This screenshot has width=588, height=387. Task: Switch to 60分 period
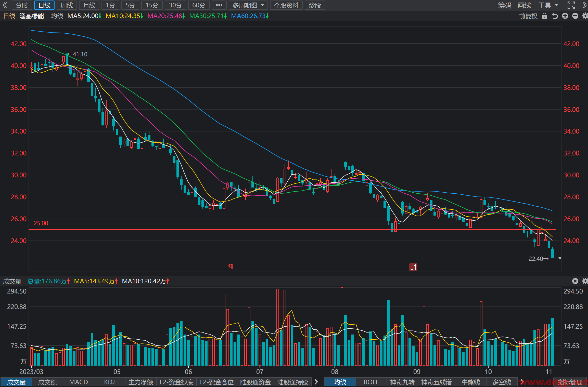tap(199, 5)
